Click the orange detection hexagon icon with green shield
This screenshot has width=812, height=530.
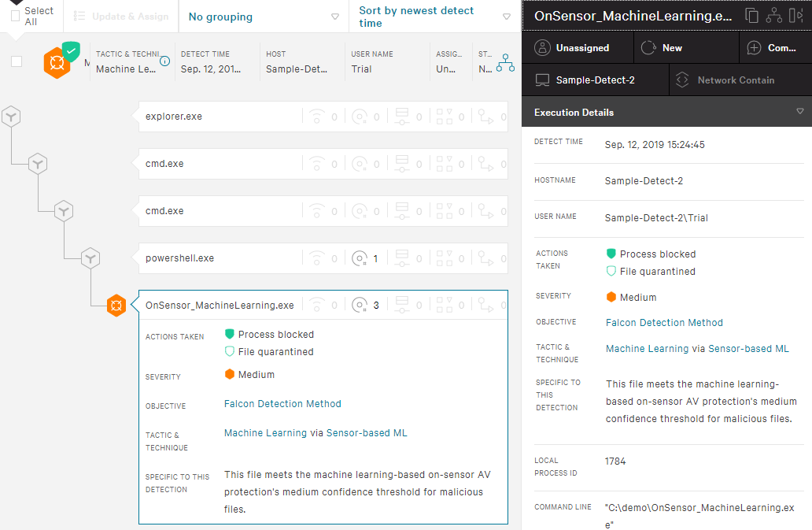(61, 61)
